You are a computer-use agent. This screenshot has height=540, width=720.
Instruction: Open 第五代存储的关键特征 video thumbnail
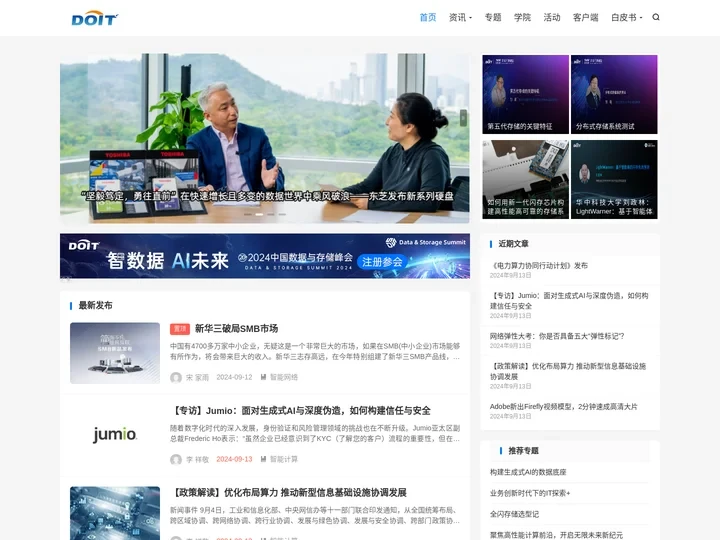(525, 95)
